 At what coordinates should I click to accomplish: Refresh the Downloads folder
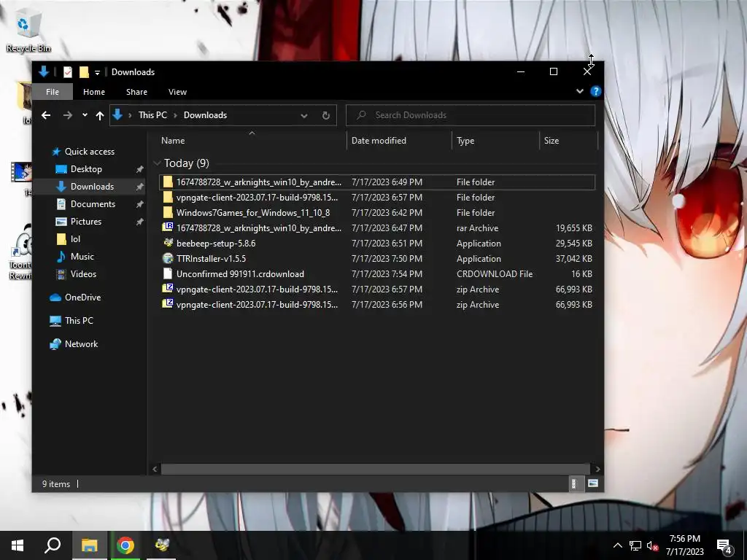326,116
